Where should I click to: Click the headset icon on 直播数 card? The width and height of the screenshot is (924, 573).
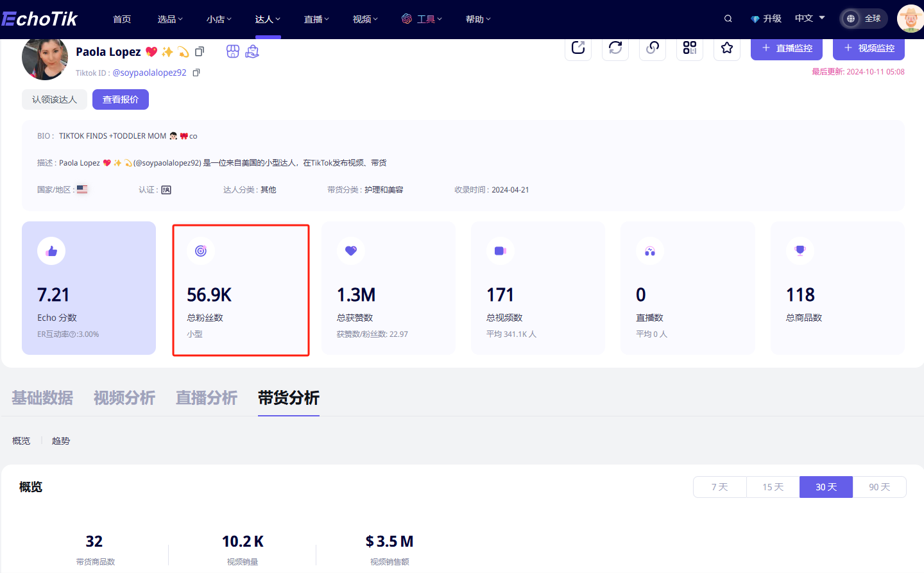click(650, 251)
